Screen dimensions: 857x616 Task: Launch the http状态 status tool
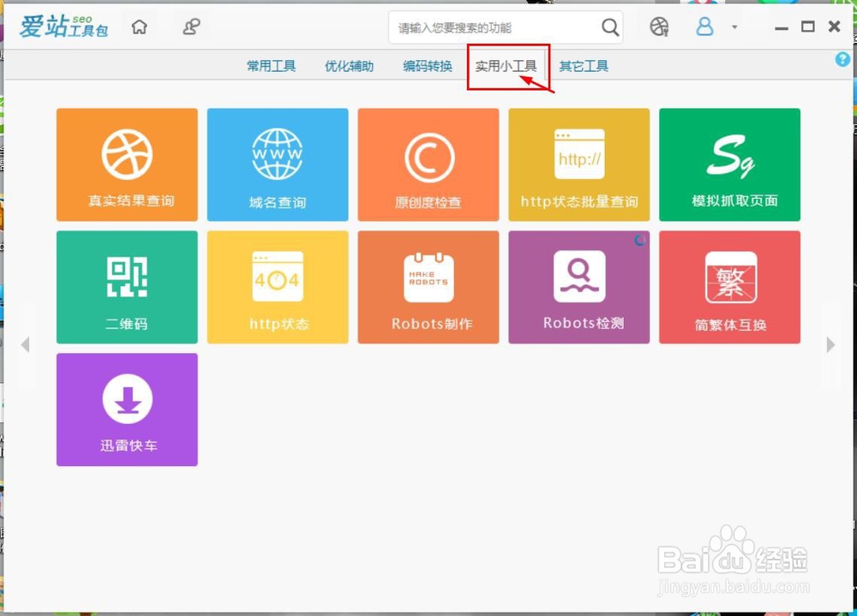click(x=278, y=286)
